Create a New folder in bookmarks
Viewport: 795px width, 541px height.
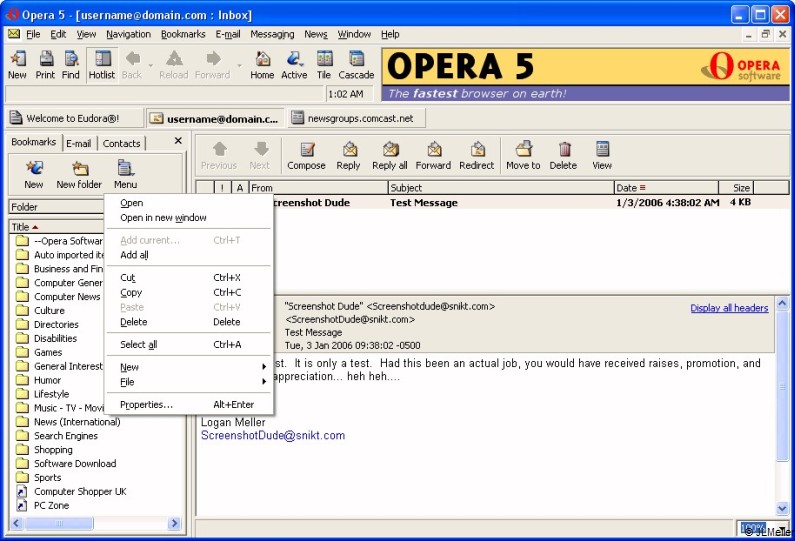[x=79, y=175]
